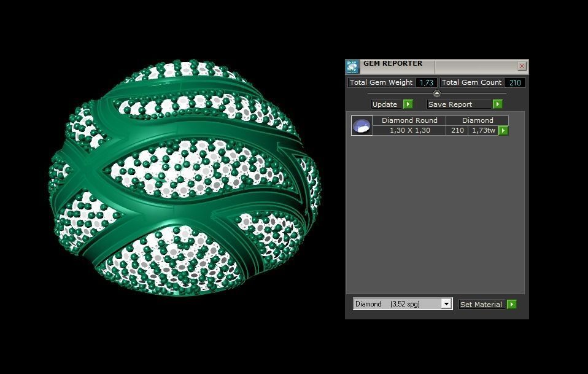Viewport: 588px width, 374px height.
Task: Click the green arrow on Diamond row
Action: pyautogui.click(x=503, y=131)
